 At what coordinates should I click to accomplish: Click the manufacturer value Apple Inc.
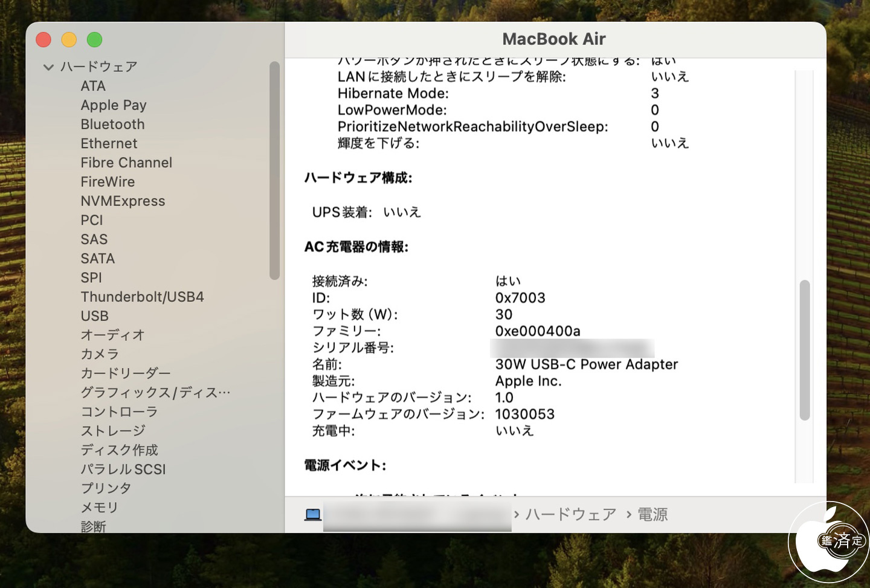pyautogui.click(x=529, y=381)
